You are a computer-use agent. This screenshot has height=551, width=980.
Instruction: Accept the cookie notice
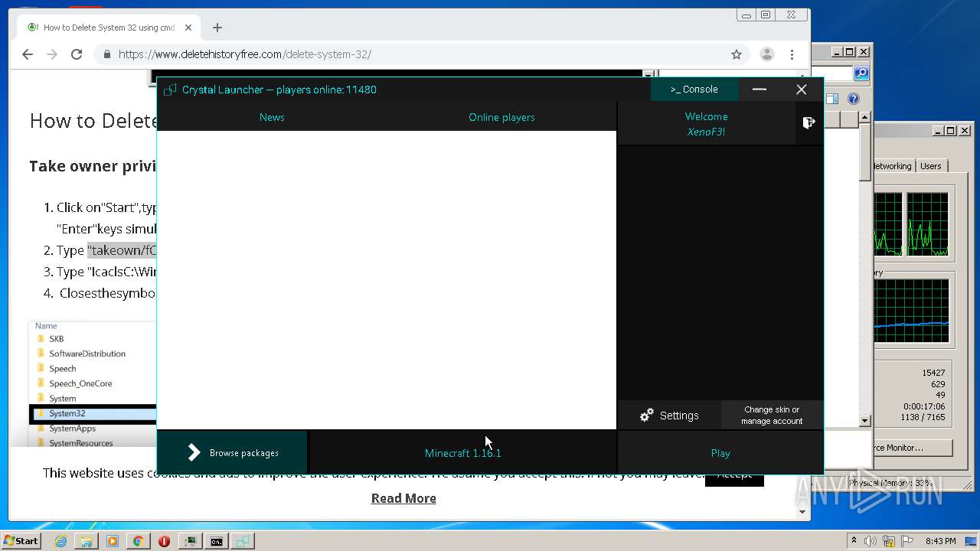tap(734, 474)
